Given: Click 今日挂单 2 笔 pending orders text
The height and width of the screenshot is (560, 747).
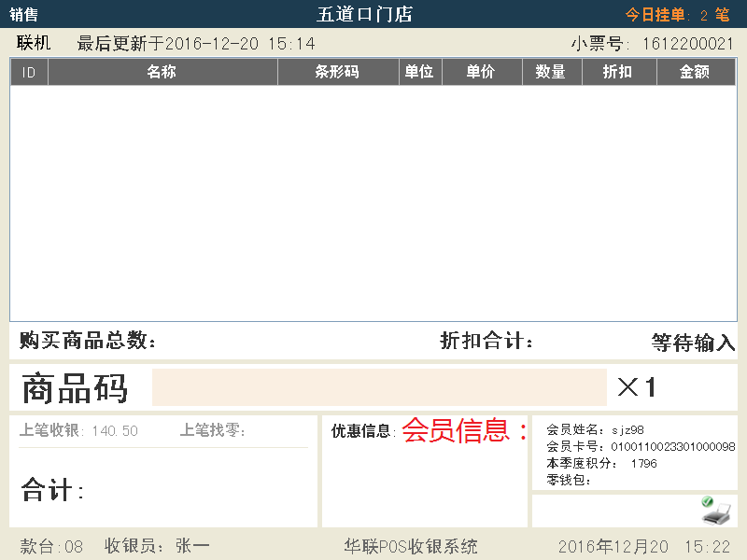Looking at the screenshot, I should click(x=677, y=15).
